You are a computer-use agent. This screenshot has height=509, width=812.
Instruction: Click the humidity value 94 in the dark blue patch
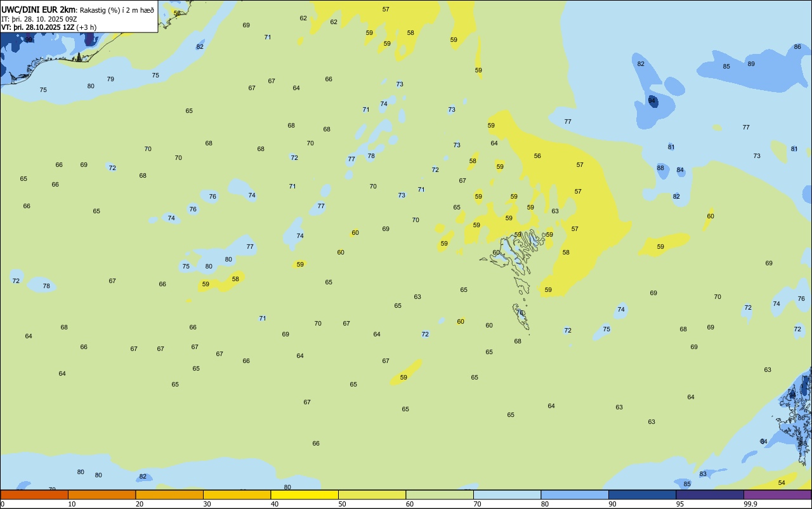coord(652,101)
